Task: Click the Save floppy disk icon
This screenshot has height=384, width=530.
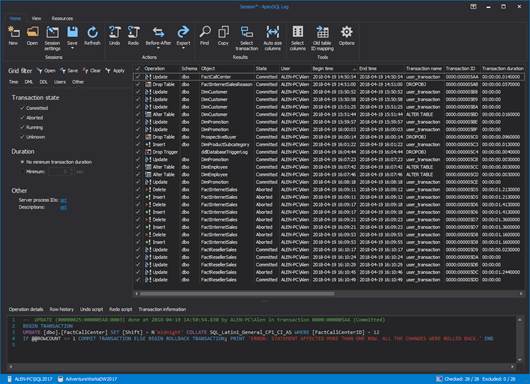Action: [x=72, y=32]
